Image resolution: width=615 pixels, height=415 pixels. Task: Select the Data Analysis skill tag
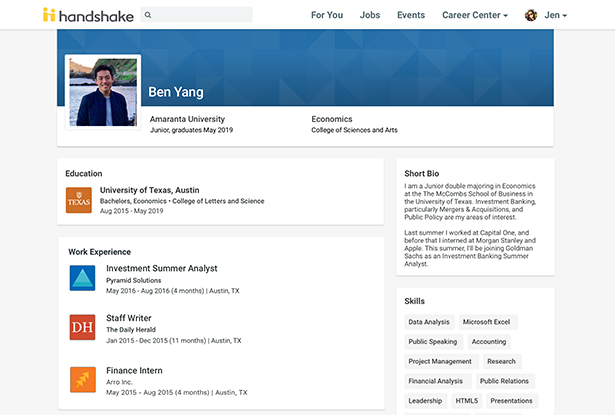(429, 322)
